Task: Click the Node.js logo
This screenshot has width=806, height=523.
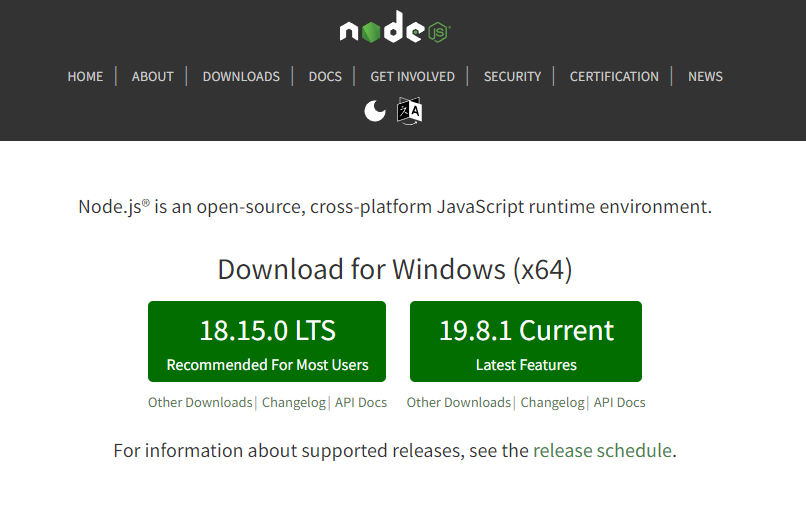Action: tap(395, 27)
